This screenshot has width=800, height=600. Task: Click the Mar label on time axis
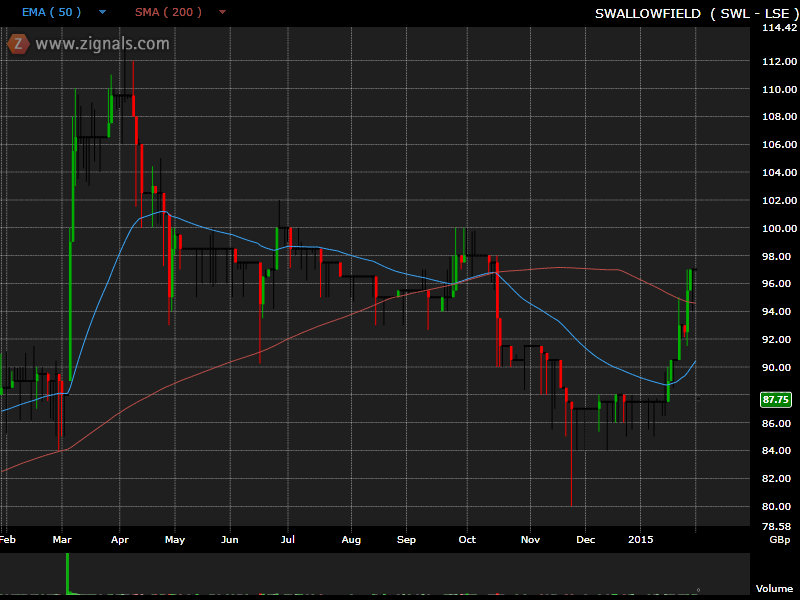click(62, 540)
